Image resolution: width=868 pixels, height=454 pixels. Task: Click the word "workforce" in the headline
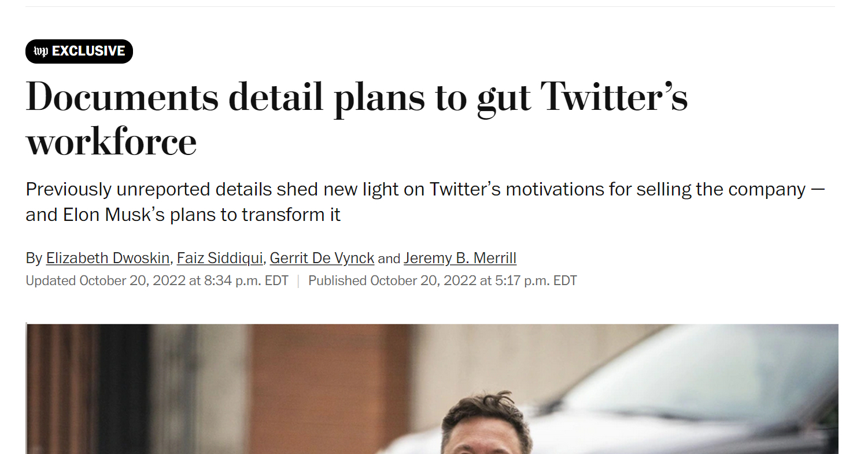[111, 142]
